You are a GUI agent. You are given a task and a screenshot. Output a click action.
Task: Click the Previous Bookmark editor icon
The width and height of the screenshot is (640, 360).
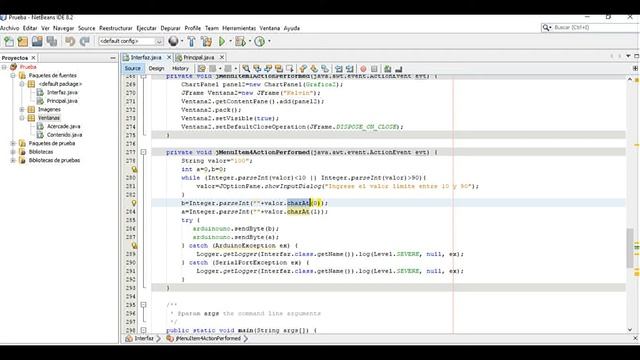(303, 69)
